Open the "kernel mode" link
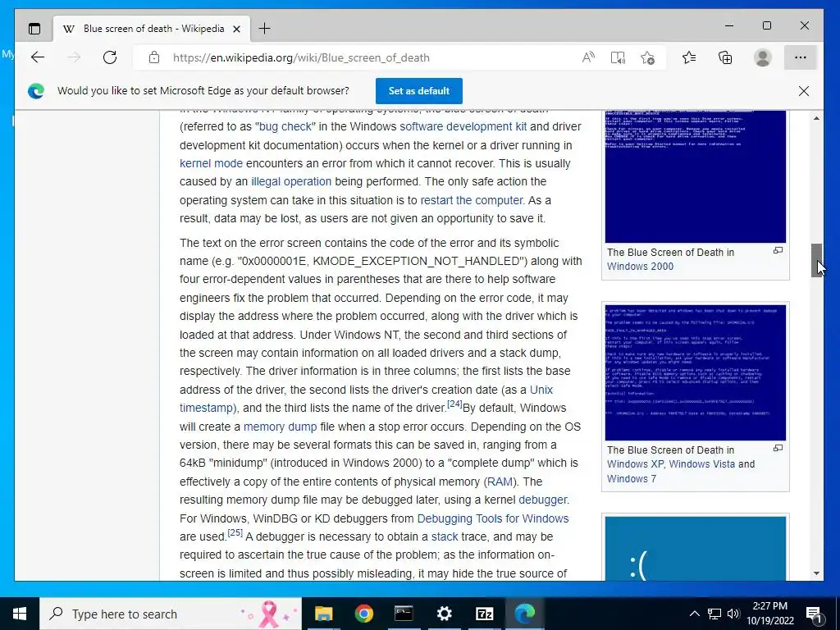This screenshot has height=630, width=840. [211, 163]
